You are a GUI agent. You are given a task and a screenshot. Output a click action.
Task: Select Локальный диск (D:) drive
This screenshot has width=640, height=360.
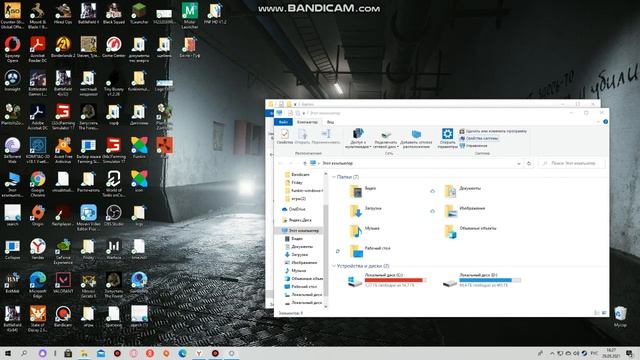click(482, 280)
